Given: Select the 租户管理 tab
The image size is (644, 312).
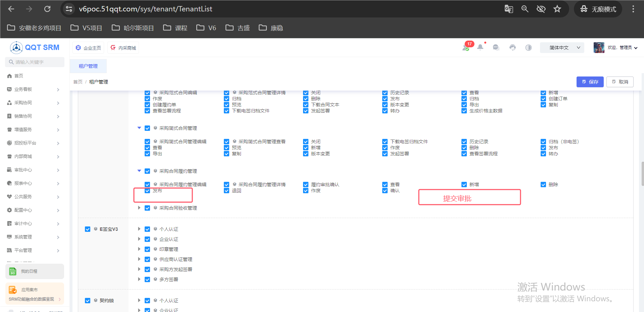Looking at the screenshot, I should click(88, 66).
